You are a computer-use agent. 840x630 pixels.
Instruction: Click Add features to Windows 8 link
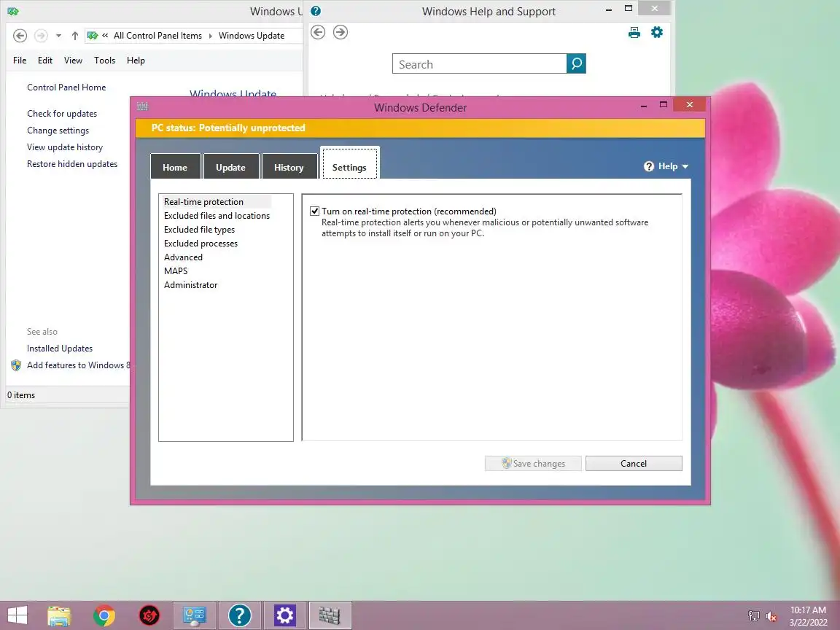tap(78, 365)
